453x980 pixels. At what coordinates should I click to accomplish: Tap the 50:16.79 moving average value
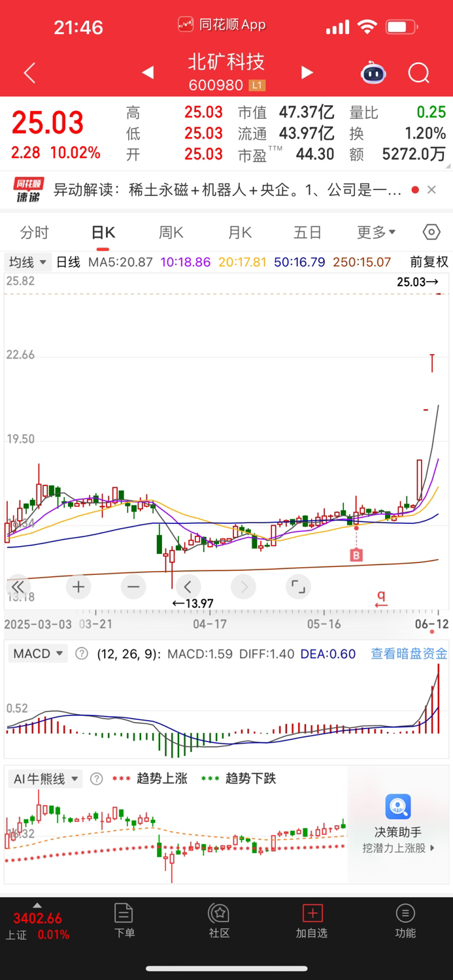[299, 262]
